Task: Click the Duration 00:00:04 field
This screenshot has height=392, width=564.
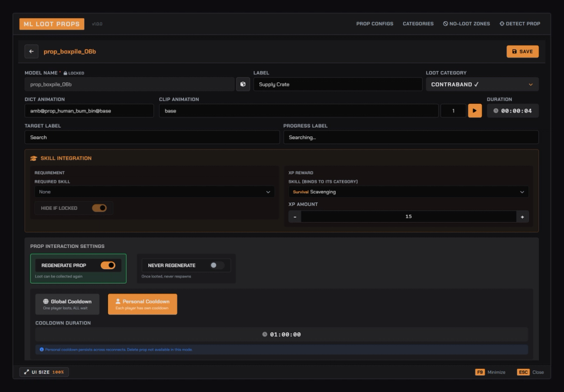Action: pos(512,111)
